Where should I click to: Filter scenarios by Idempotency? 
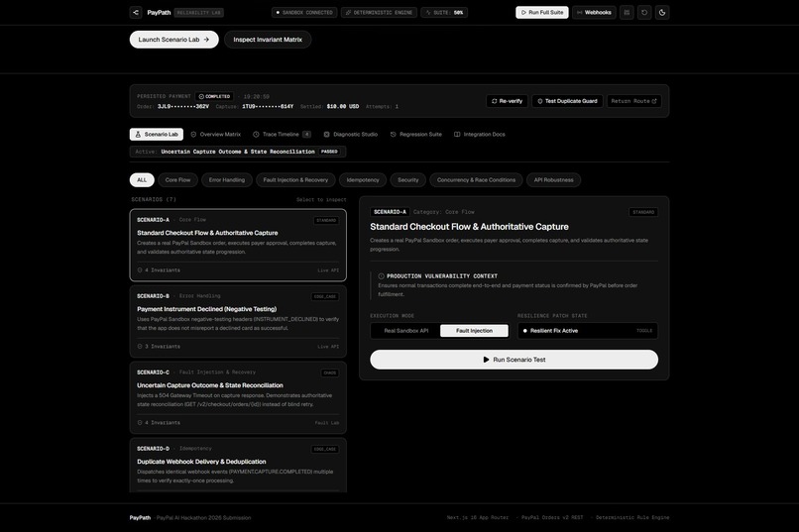click(363, 179)
